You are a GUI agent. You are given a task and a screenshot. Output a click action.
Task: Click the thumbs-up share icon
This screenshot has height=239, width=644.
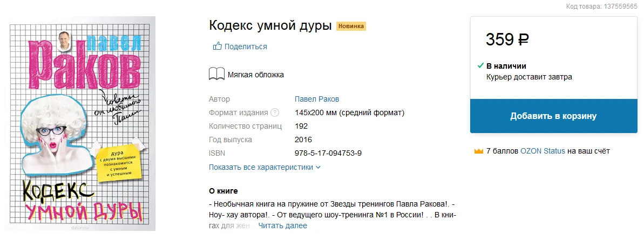pos(218,47)
